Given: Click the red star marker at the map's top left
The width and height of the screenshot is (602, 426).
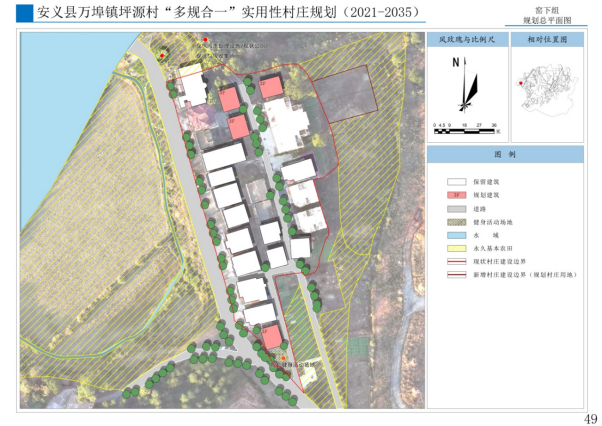Looking at the screenshot, I should (x=163, y=56).
